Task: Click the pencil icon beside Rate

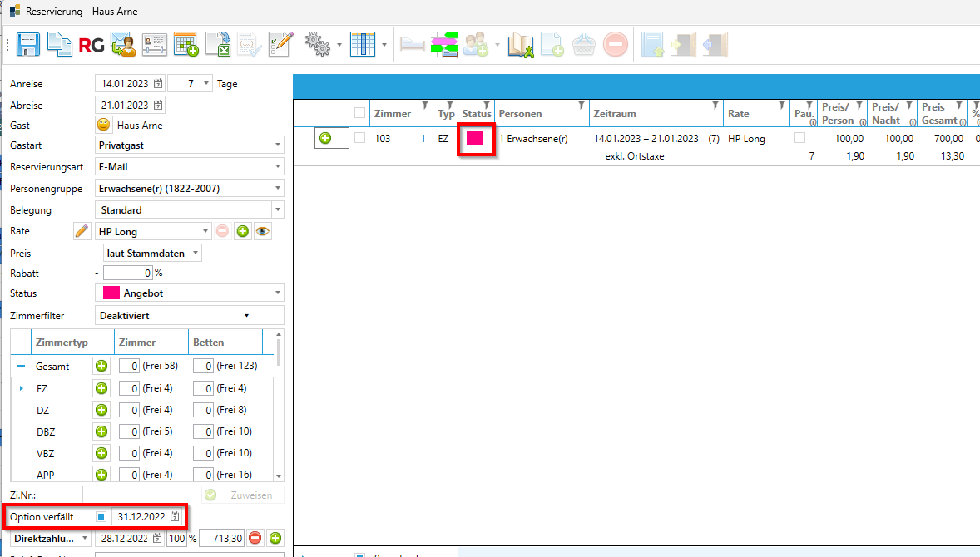Action: [x=82, y=232]
